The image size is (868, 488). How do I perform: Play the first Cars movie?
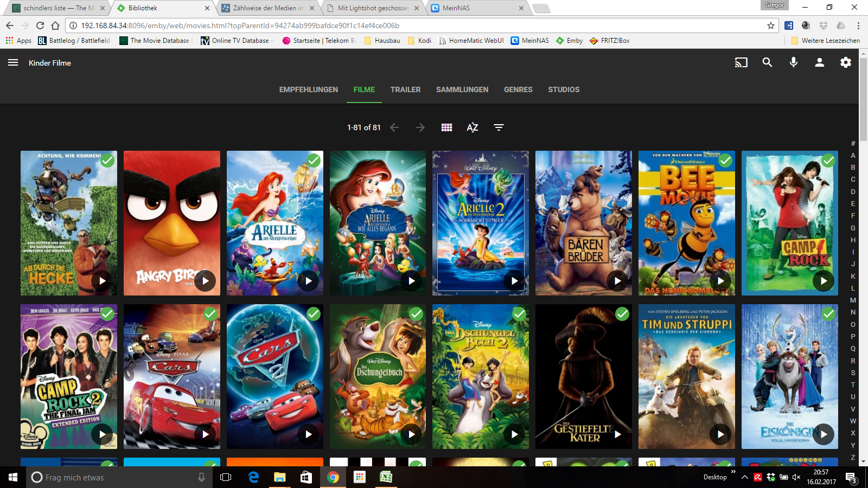click(x=205, y=434)
